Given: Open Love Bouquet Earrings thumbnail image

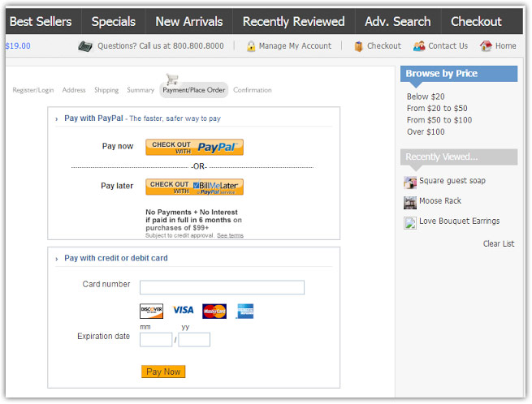Looking at the screenshot, I should point(410,223).
